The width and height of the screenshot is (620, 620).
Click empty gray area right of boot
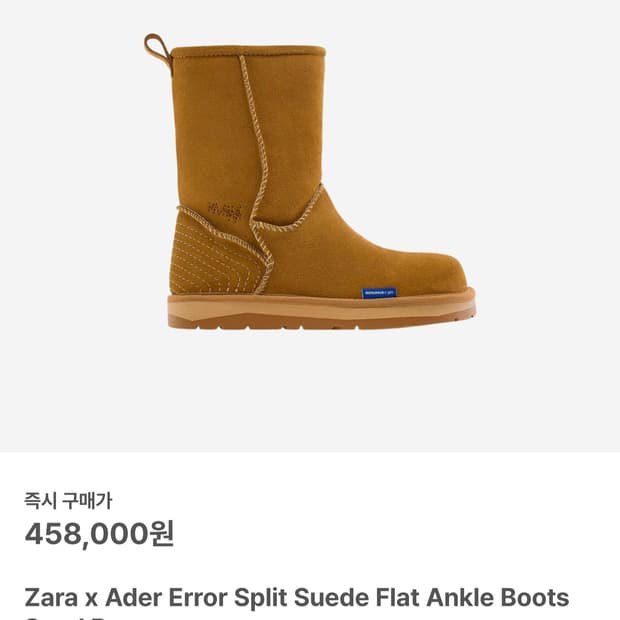tap(550, 198)
